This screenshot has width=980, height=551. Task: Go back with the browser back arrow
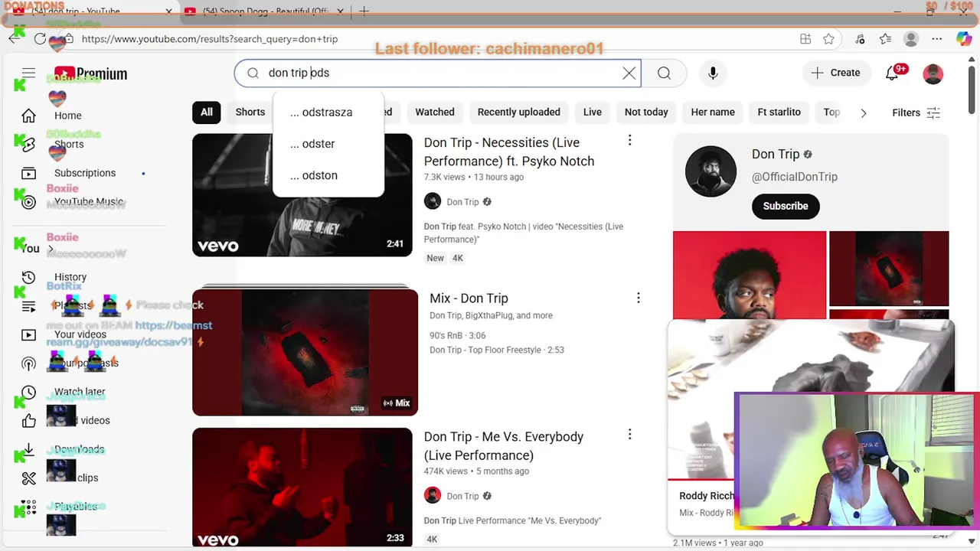(x=15, y=39)
